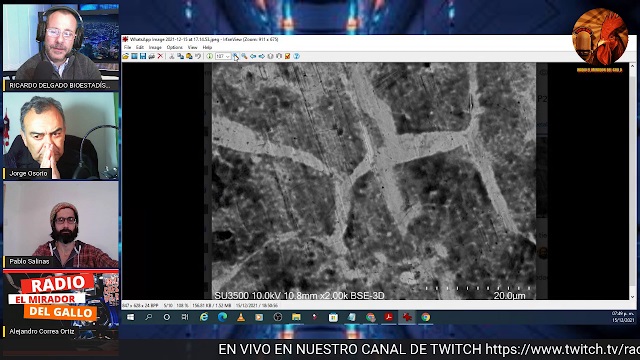
Task: Click the Open file icon in IrfanView toolbar
Action: (x=126, y=56)
